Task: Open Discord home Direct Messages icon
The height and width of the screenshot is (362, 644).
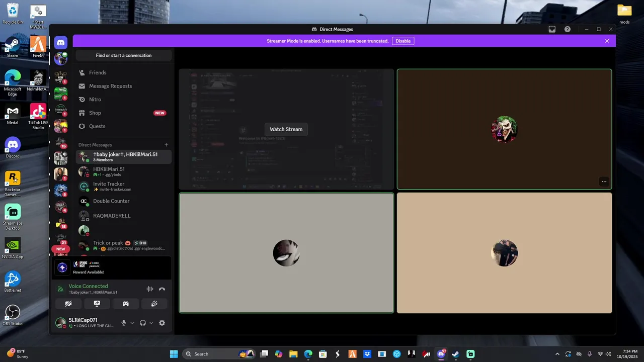Action: [x=61, y=43]
